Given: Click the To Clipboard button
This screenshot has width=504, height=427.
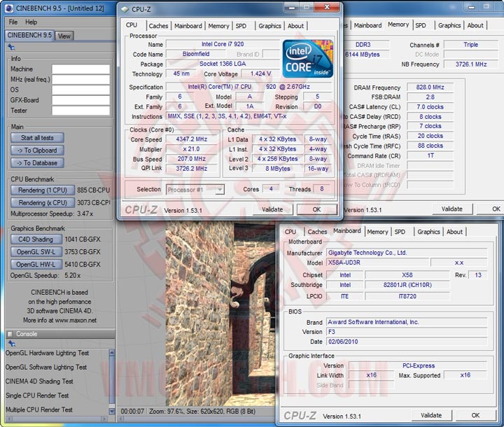Looking at the screenshot, I should click(x=37, y=150).
